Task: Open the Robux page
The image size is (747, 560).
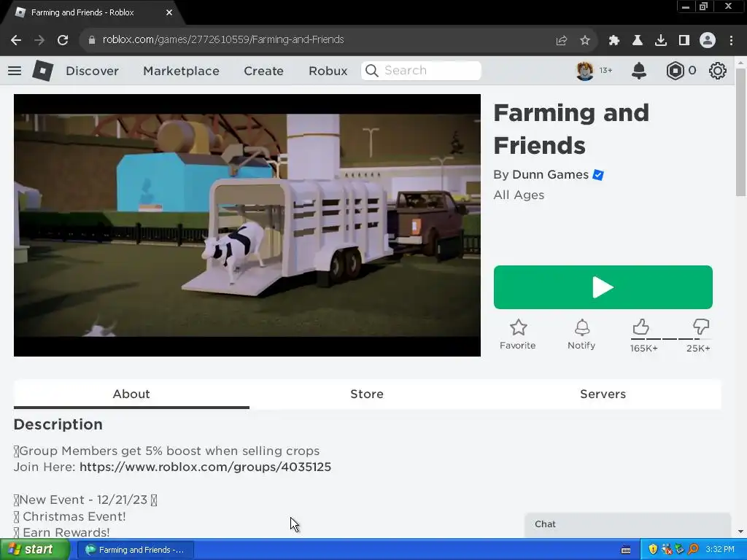Action: tap(328, 71)
